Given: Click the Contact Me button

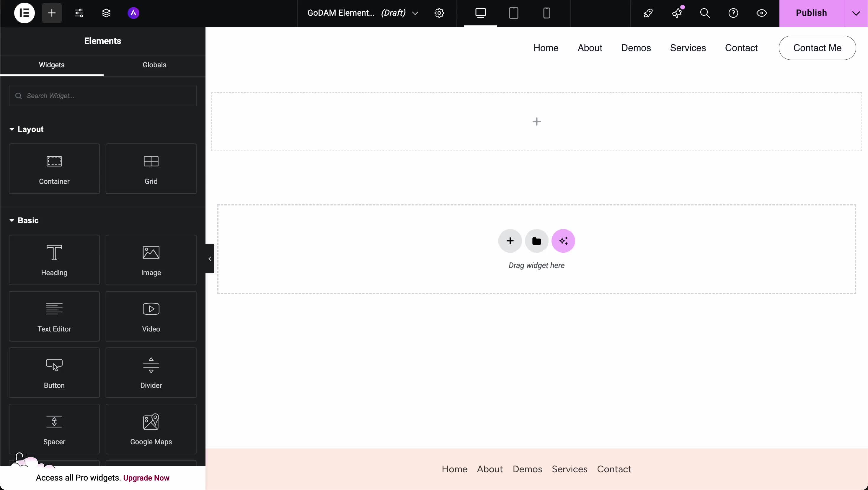Looking at the screenshot, I should tap(818, 48).
